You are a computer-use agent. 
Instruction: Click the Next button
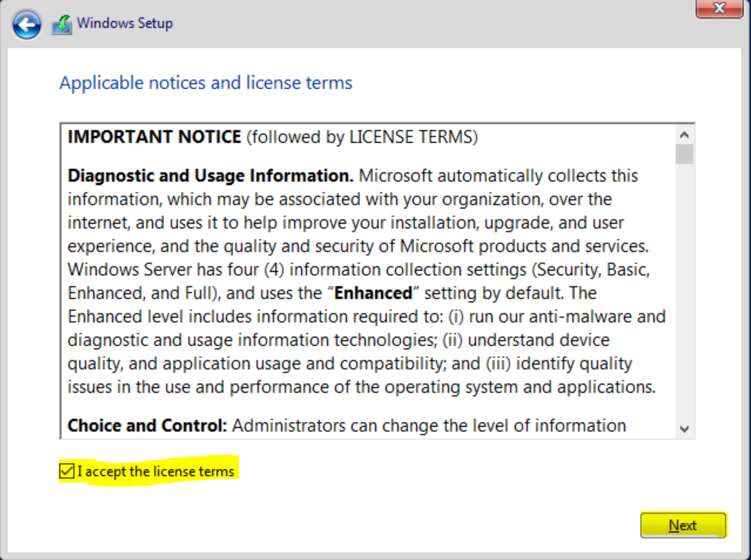tap(683, 525)
